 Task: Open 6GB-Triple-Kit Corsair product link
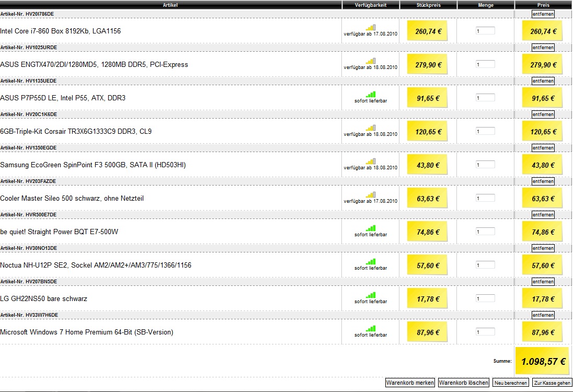pyautogui.click(x=76, y=132)
